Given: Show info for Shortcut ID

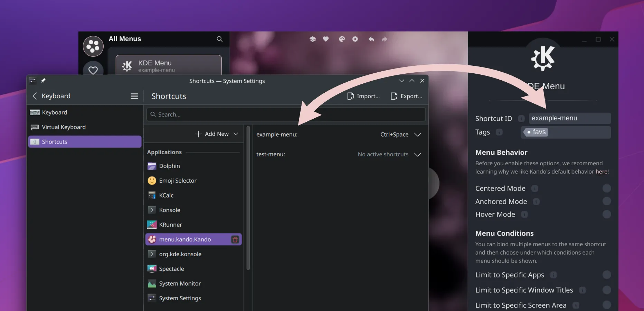Looking at the screenshot, I should (521, 119).
